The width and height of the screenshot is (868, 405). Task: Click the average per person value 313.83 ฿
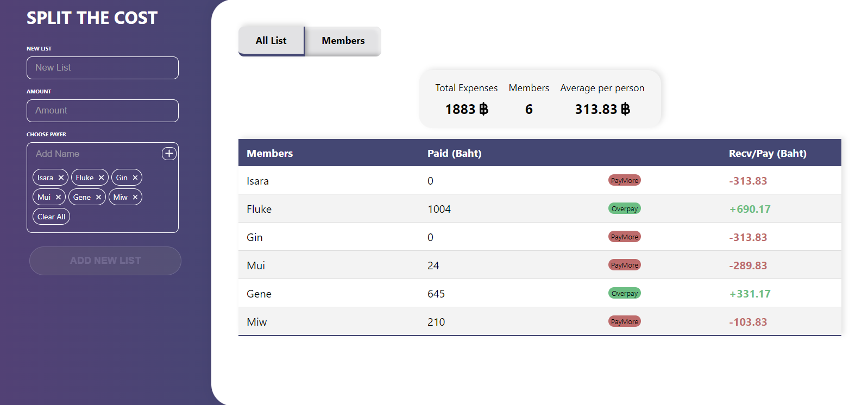click(602, 109)
